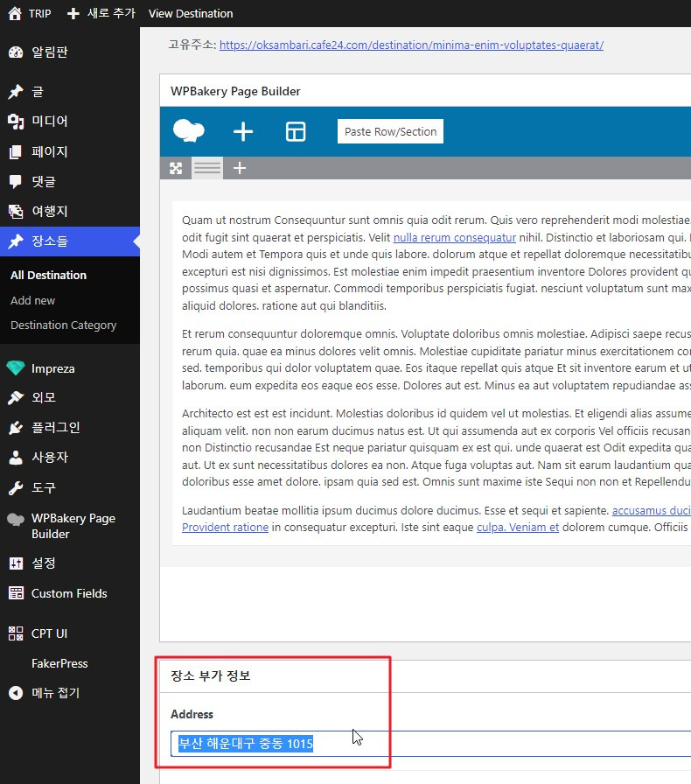Click the 여행지 sidebar icon
Screen dimensions: 691x784
[16, 212]
